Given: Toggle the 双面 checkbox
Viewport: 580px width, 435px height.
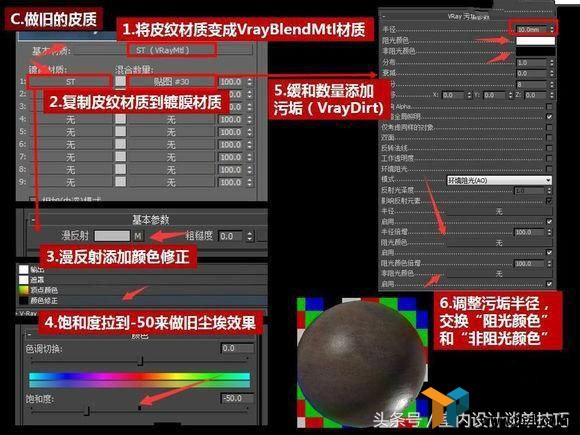Looking at the screenshot, I should click(549, 138).
